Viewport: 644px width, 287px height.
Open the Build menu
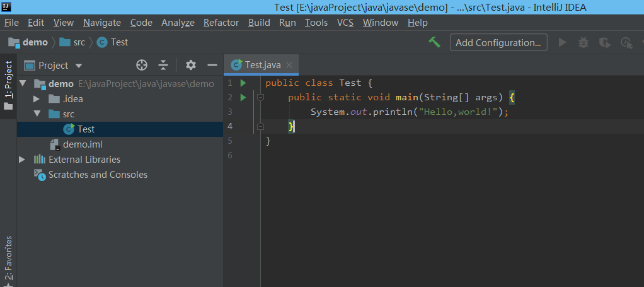click(x=259, y=23)
